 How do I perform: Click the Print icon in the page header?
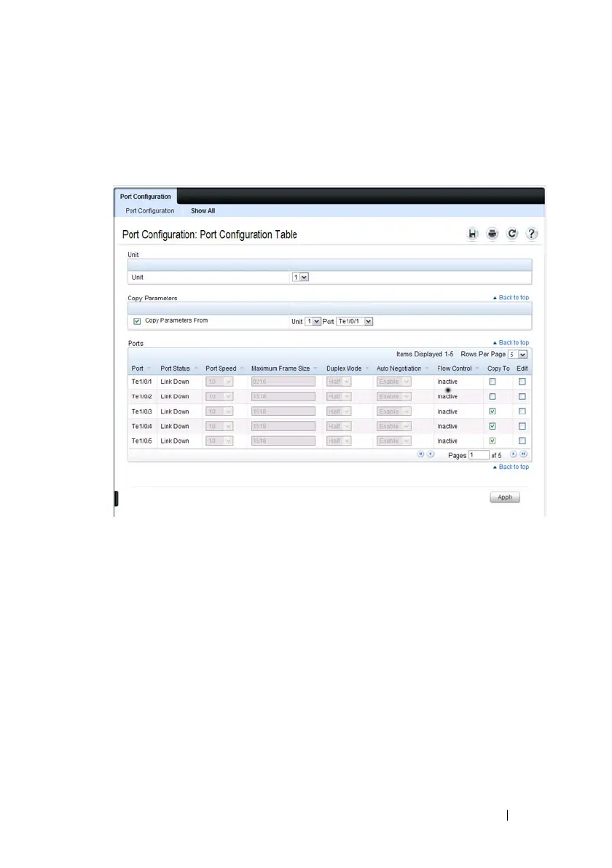[x=492, y=234]
